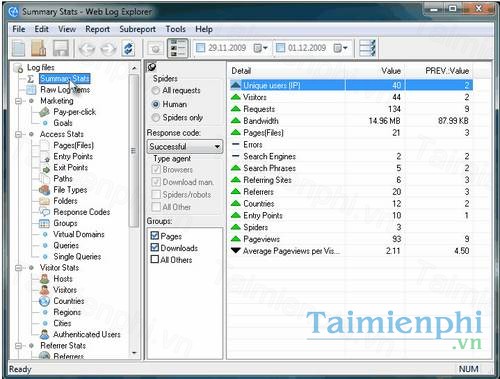Select Paths in the tree
The image size is (500, 379).
[x=63, y=179]
